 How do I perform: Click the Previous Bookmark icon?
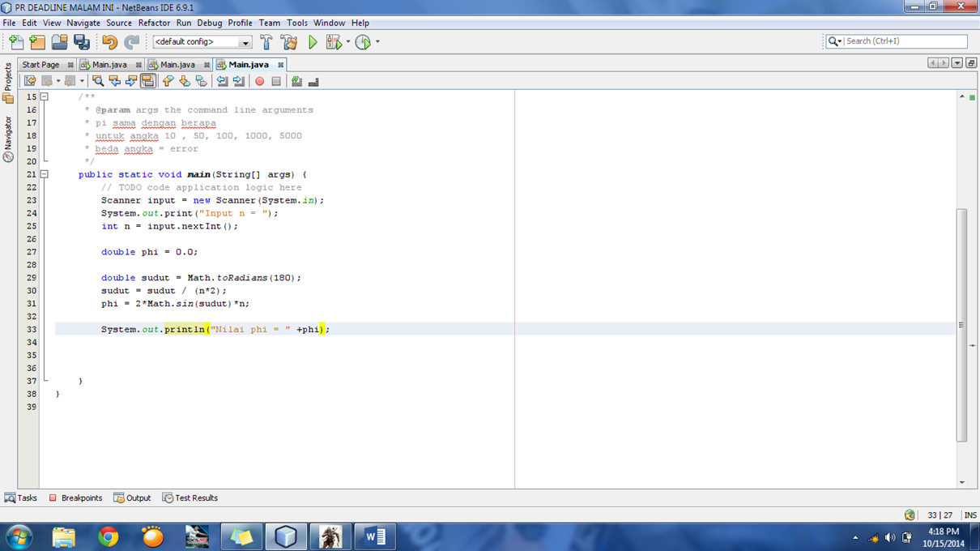point(168,81)
